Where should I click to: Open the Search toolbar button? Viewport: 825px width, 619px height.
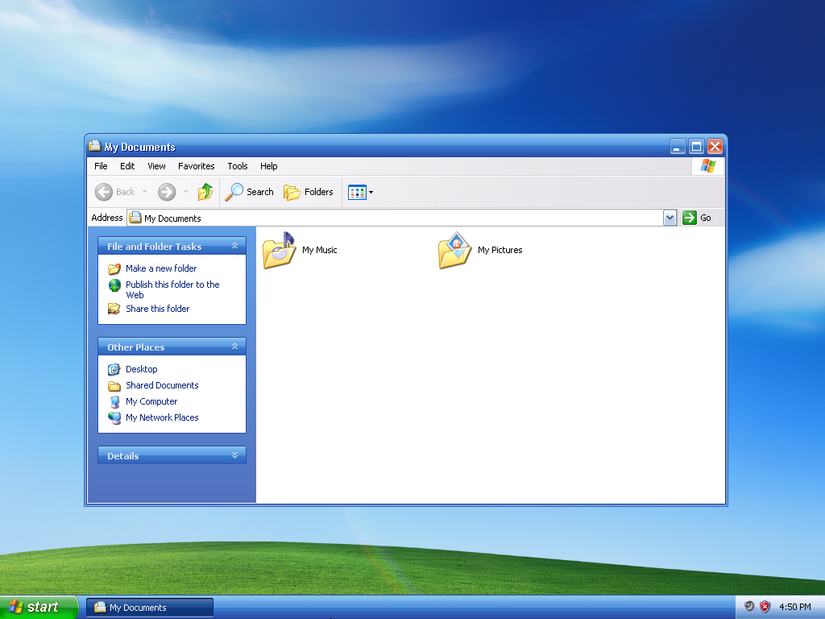click(249, 192)
